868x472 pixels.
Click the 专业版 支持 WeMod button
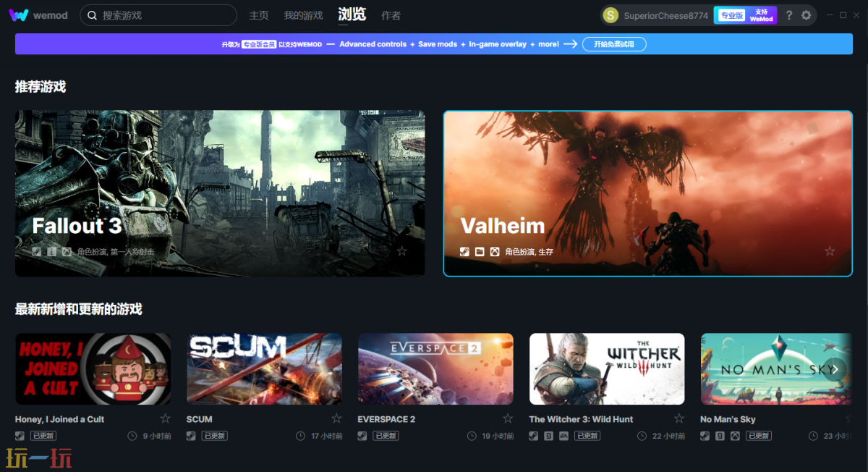[x=745, y=15]
